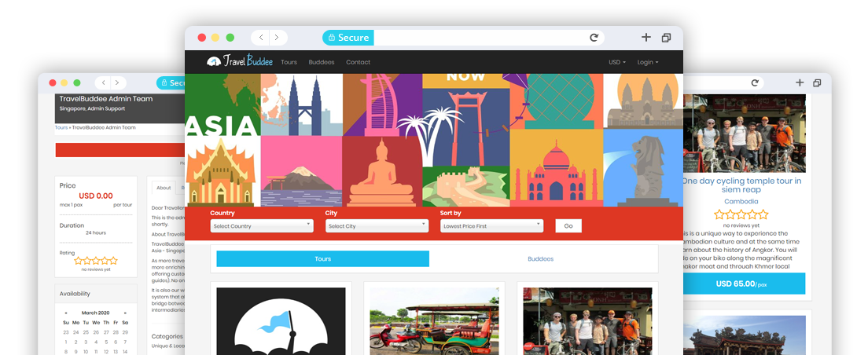Image resolution: width=868 pixels, height=355 pixels.
Task: Open Tours in the top navigation bar
Action: tap(289, 63)
